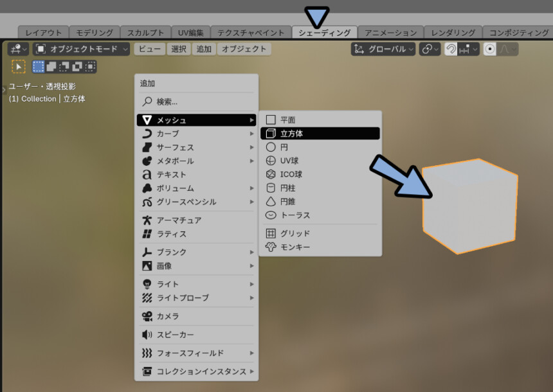Expand the カーブ submenu
The width and height of the screenshot is (553, 392).
(196, 134)
